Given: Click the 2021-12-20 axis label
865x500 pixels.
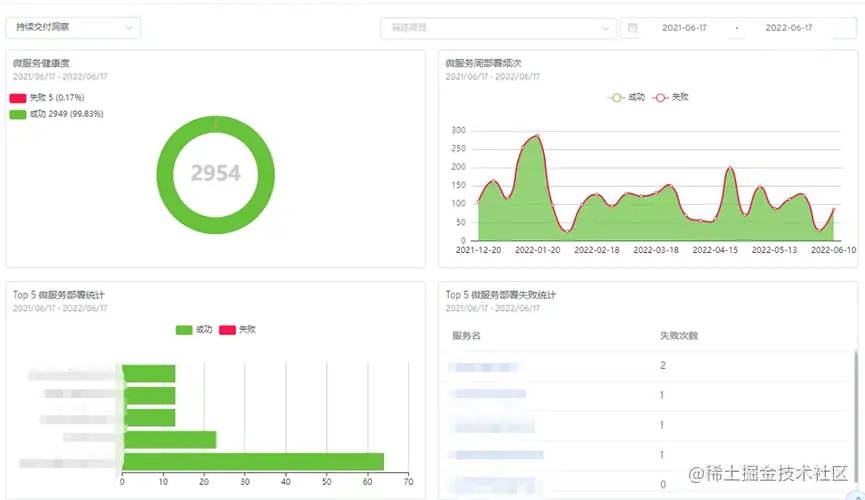Looking at the screenshot, I should [x=478, y=250].
